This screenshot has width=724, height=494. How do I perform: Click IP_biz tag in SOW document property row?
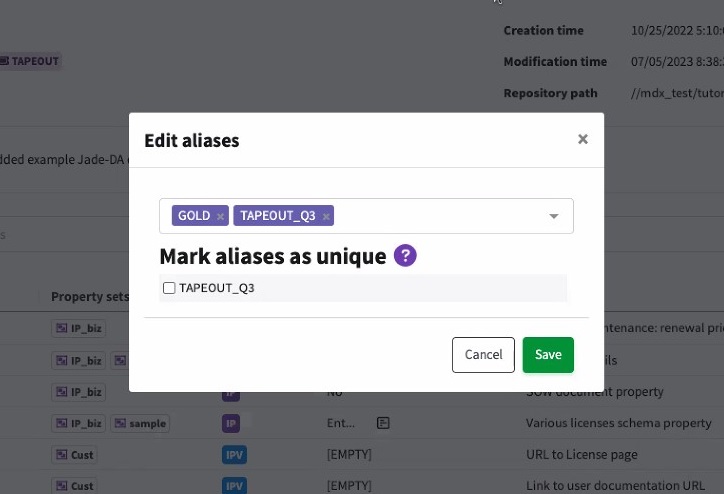[79, 393]
